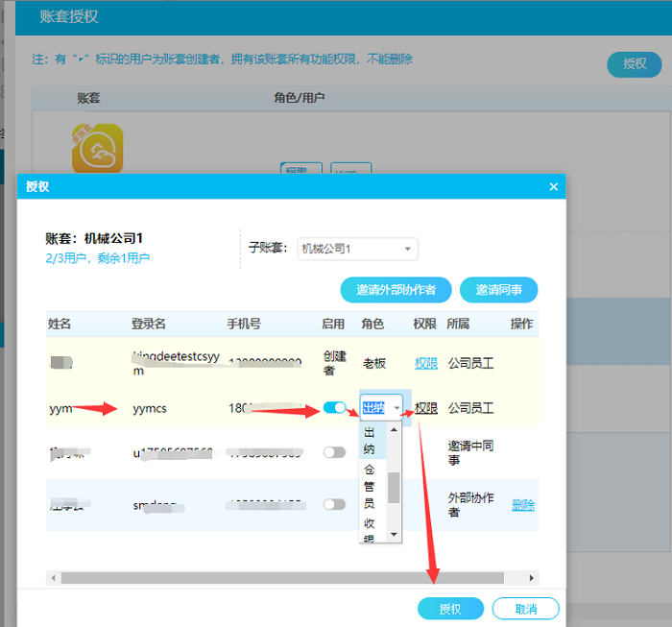Click the horizontal scrollbar's left arrow
The image size is (672, 627).
[54, 578]
